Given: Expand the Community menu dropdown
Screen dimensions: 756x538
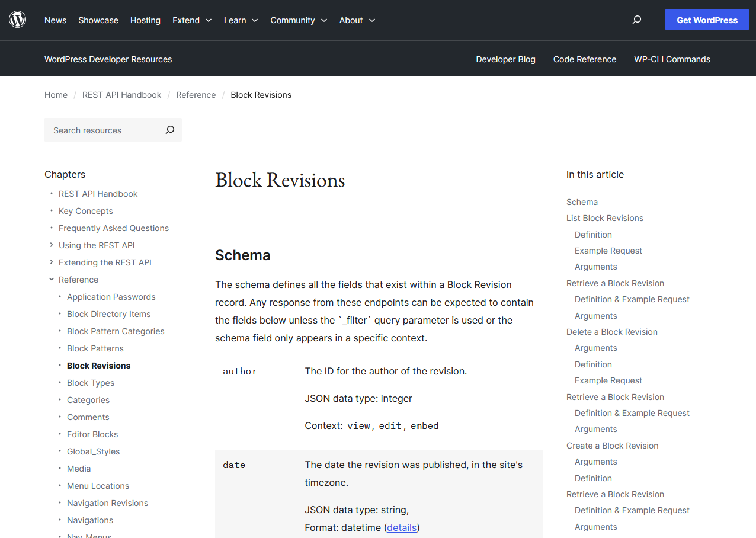Looking at the screenshot, I should (x=299, y=20).
